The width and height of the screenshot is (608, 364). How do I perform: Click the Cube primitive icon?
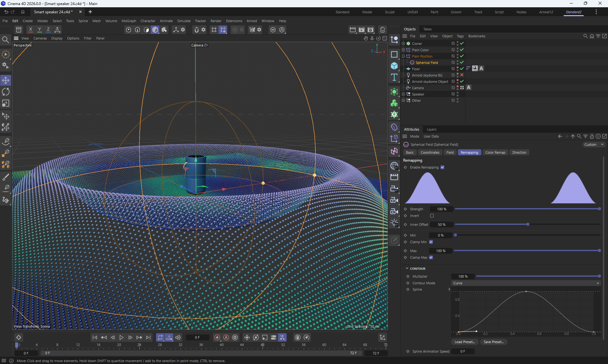pyautogui.click(x=394, y=66)
